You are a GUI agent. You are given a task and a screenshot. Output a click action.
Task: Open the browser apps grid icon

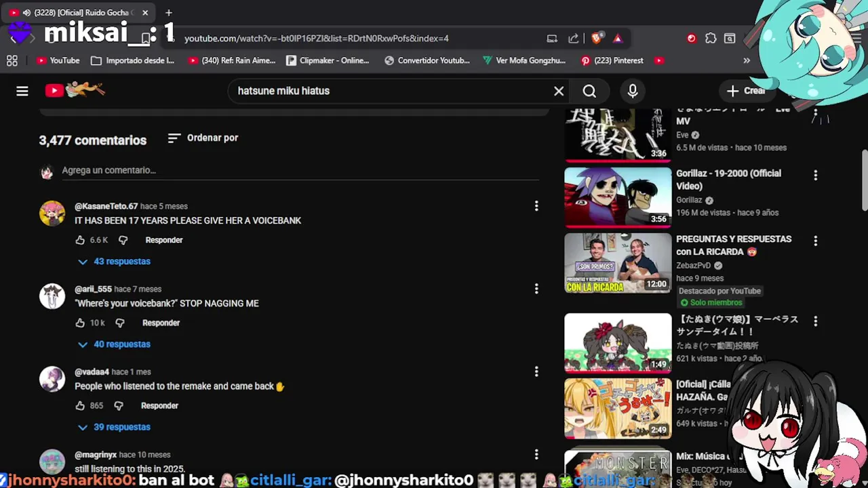tap(12, 60)
